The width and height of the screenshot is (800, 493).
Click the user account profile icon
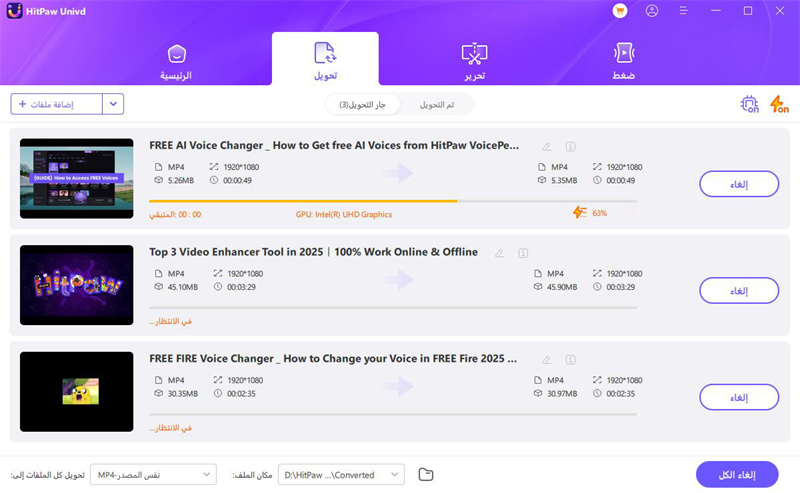click(652, 11)
